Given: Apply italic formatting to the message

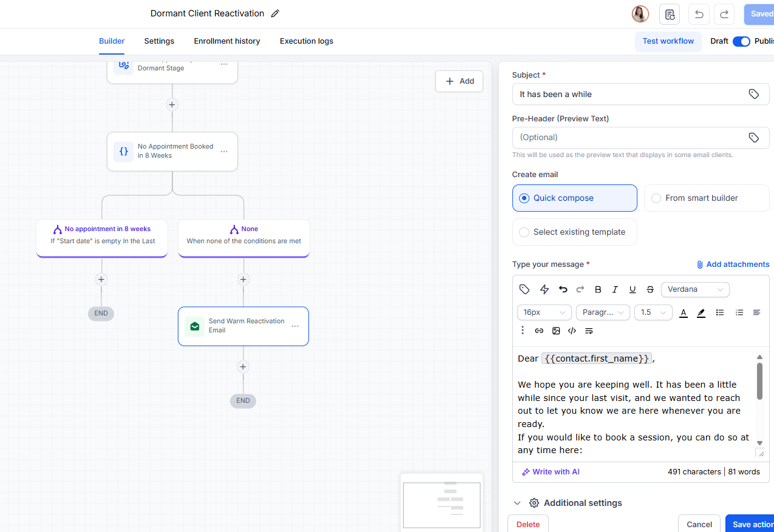Looking at the screenshot, I should (615, 289).
